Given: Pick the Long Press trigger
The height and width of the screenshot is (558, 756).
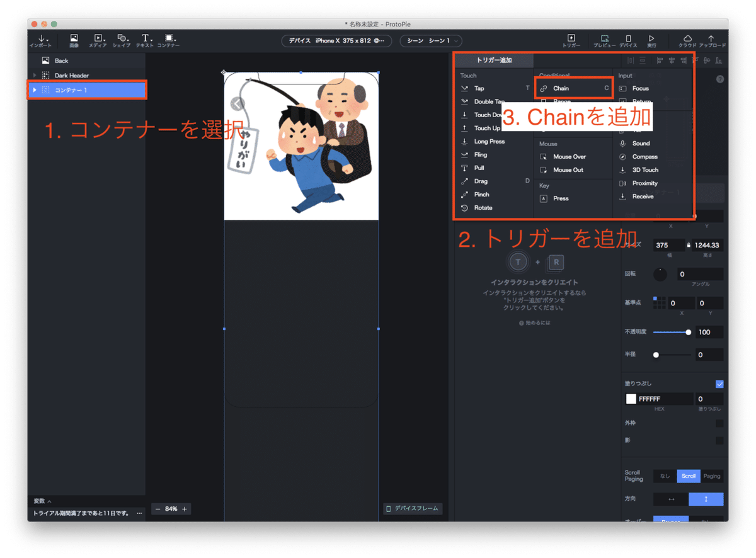Looking at the screenshot, I should [x=490, y=141].
